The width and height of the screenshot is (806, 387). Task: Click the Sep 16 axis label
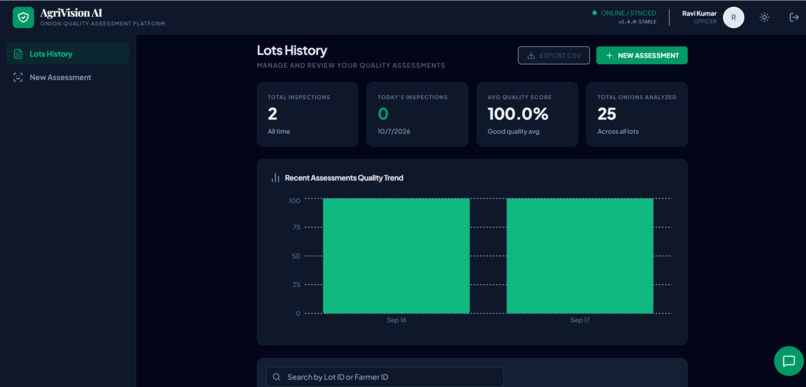pos(396,320)
